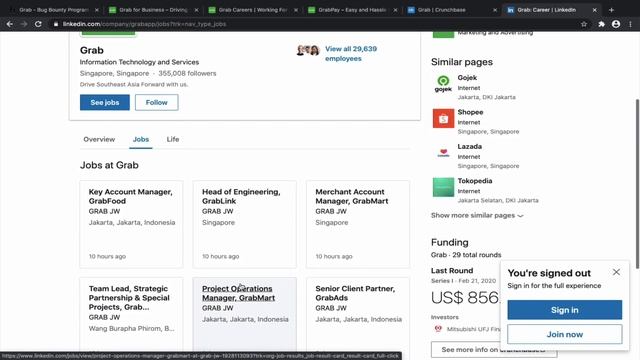The width and height of the screenshot is (640, 360).
Task: Click the Shopee logo in Similar pages
Action: [443, 118]
